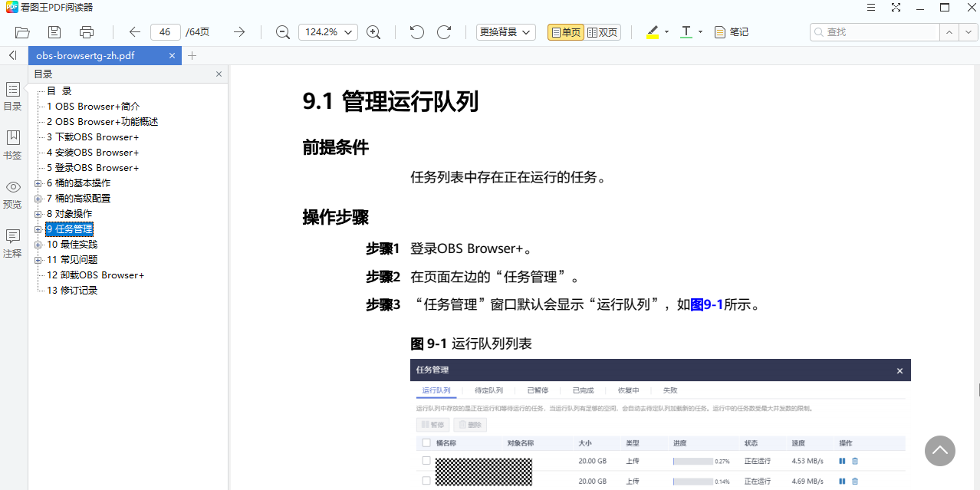Expand 6 桶的基本操作 tree node
This screenshot has width=980, height=490.
point(38,183)
